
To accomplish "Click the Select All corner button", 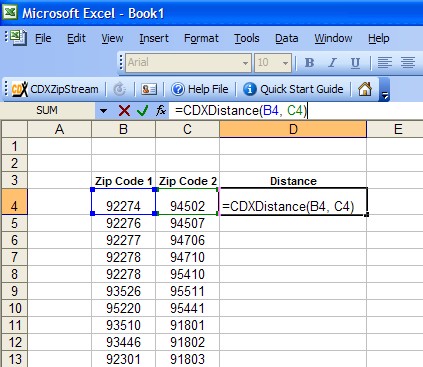I will 14,129.
